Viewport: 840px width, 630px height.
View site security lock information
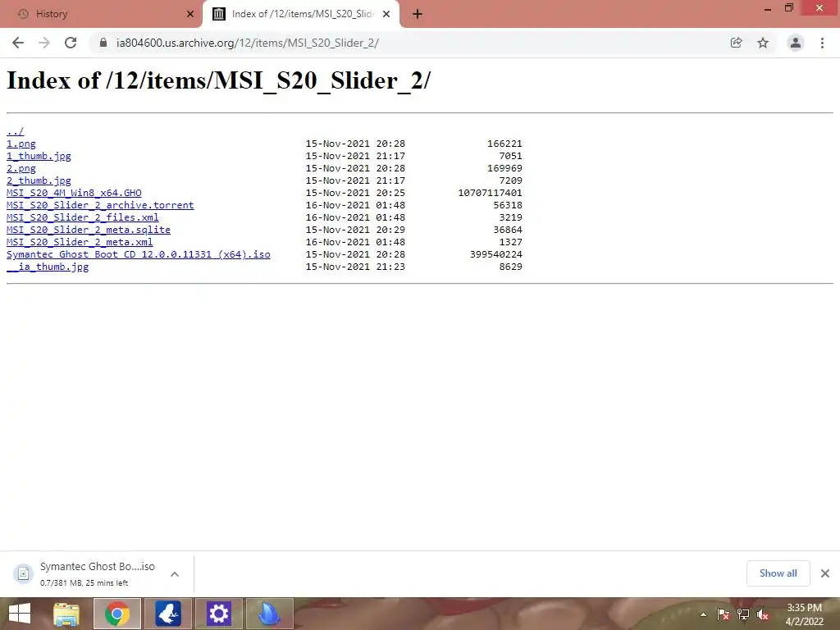pyautogui.click(x=103, y=43)
